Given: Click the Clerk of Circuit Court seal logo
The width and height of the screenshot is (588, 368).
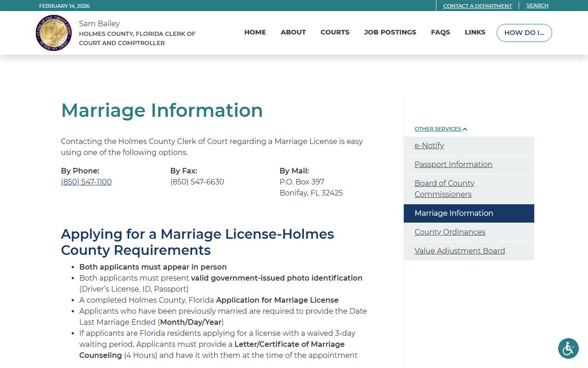Looking at the screenshot, I should click(x=54, y=33).
